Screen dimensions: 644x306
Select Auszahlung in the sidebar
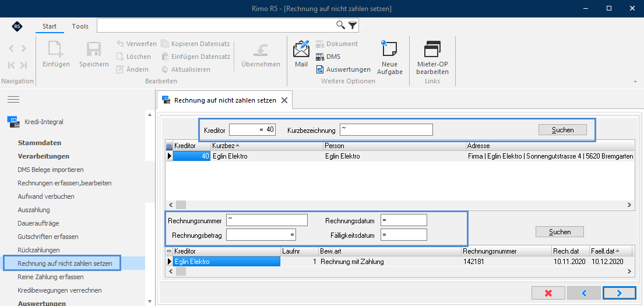pos(34,209)
